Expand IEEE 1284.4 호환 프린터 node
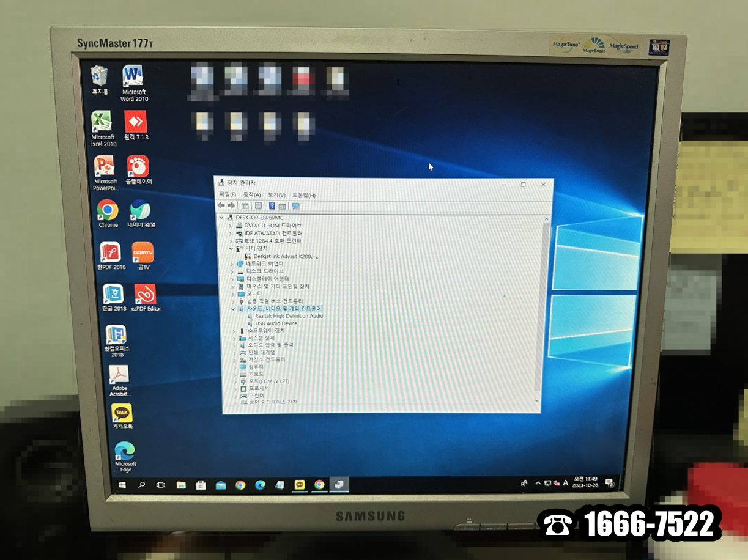The height and width of the screenshot is (560, 748). click(x=231, y=241)
